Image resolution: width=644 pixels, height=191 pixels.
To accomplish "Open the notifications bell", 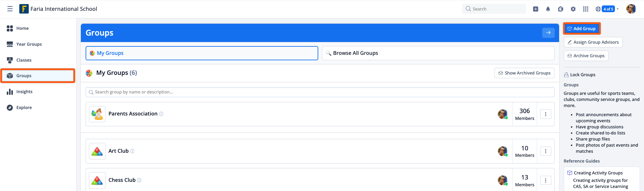I will [x=548, y=9].
